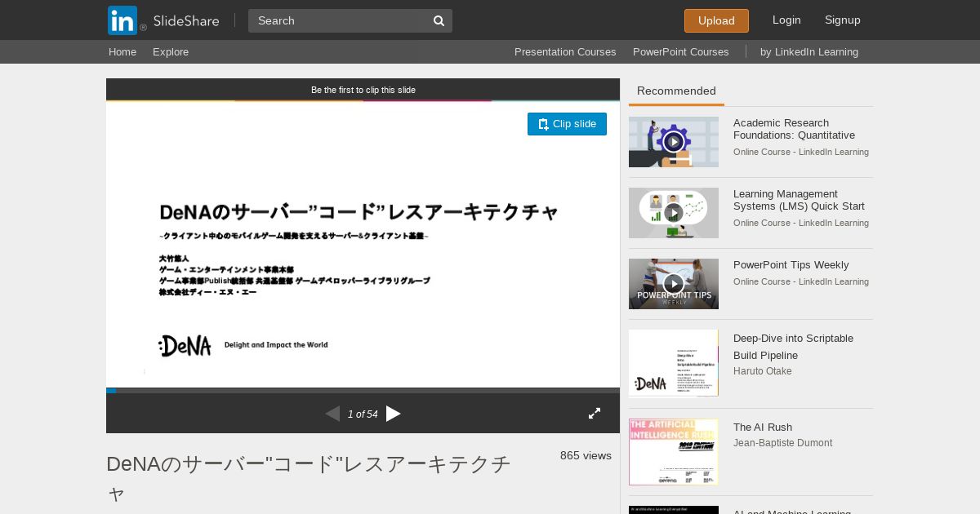The width and height of the screenshot is (980, 514).
Task: Click author name Jean-Baptiste Dumont
Action: [x=782, y=443]
